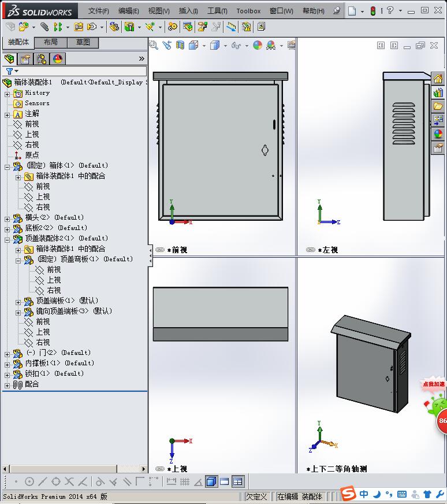
Task: Click the Sogou input method S icon
Action: point(348,493)
